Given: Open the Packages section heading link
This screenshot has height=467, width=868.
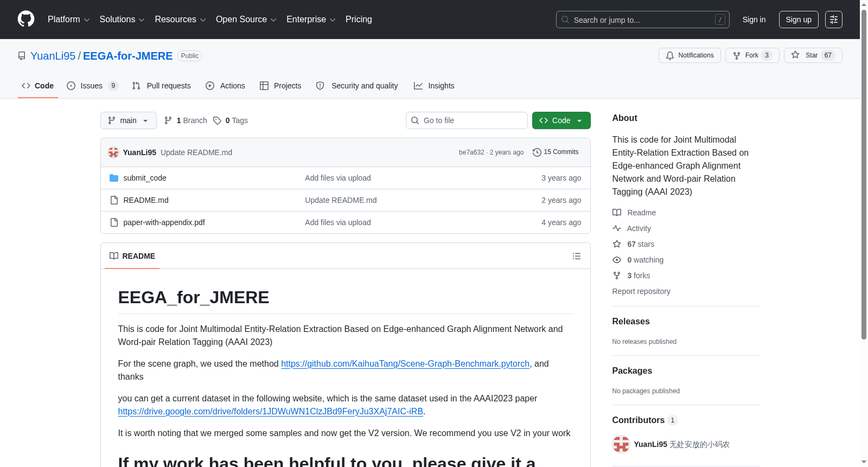Looking at the screenshot, I should pos(632,371).
